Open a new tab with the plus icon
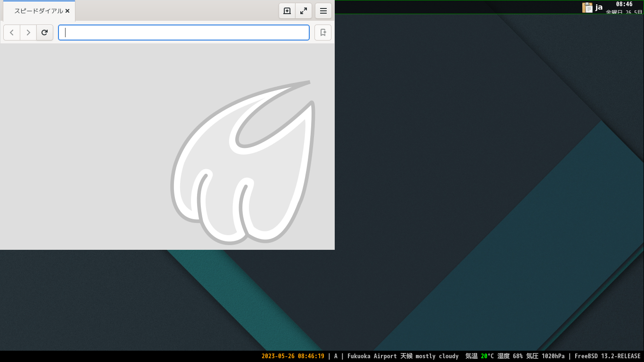The image size is (644, 362). coord(287,11)
